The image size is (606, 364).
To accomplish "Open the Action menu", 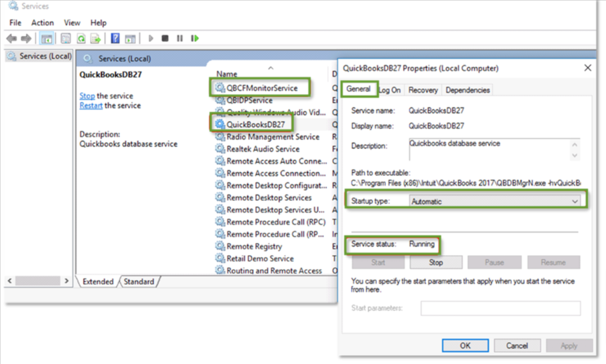I will [x=43, y=23].
